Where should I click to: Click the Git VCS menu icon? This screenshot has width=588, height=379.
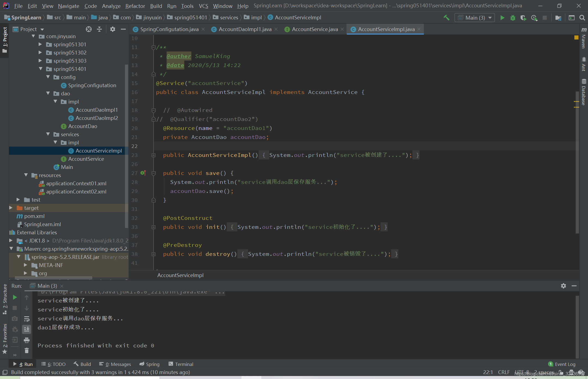point(204,6)
